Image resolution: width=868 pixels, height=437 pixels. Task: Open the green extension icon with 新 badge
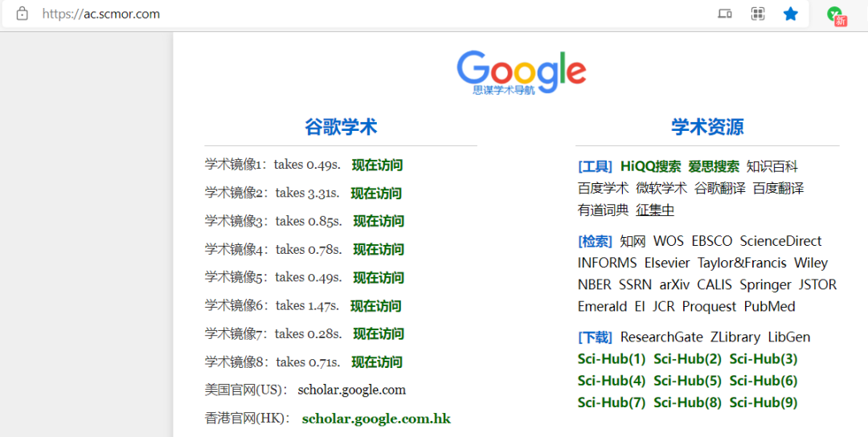(x=837, y=16)
